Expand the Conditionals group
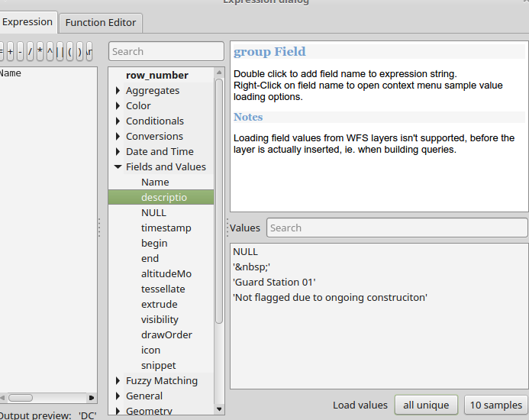The height and width of the screenshot is (420, 529). [118, 121]
